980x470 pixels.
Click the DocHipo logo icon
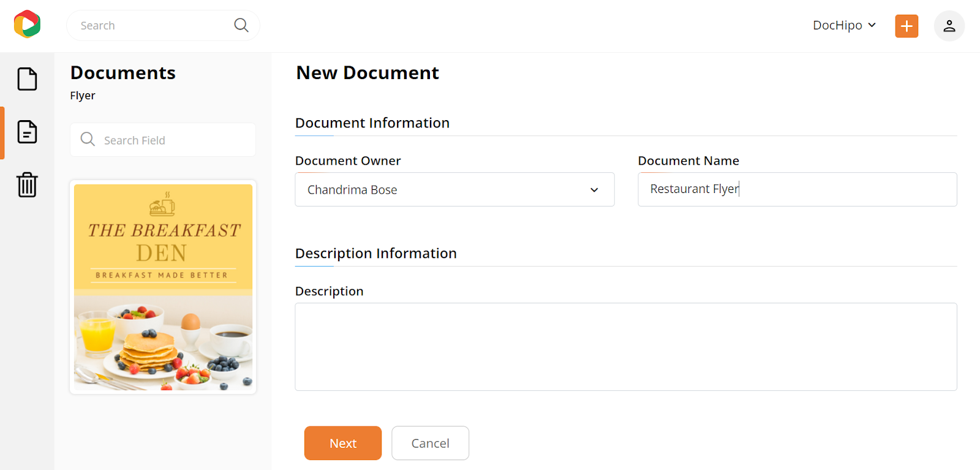coord(27,25)
